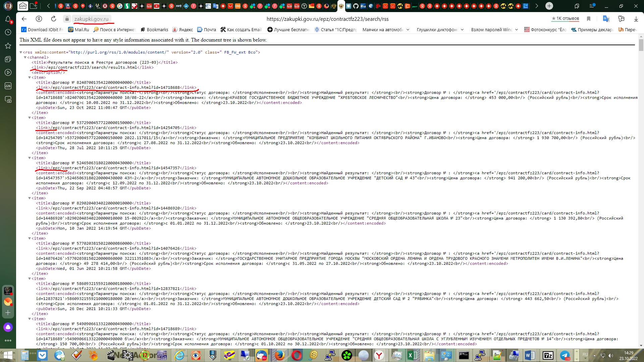Open a new tab with plus button
This screenshot has height=362, width=644.
(549, 6)
